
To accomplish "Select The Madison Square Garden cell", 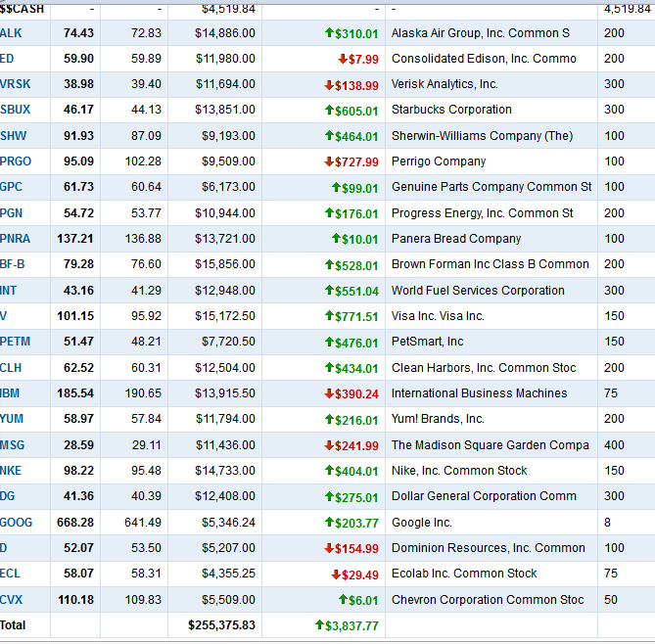I will tap(490, 444).
